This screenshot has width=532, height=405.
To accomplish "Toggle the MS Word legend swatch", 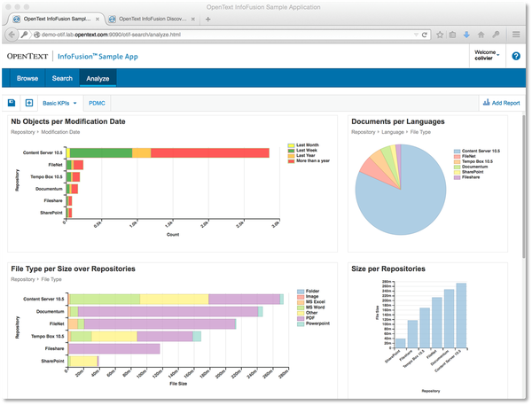I will 301,308.
